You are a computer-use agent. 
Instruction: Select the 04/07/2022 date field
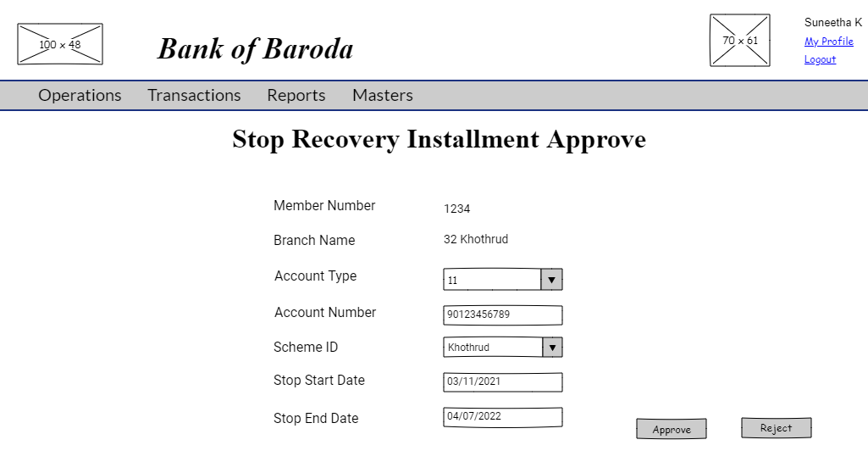502,416
